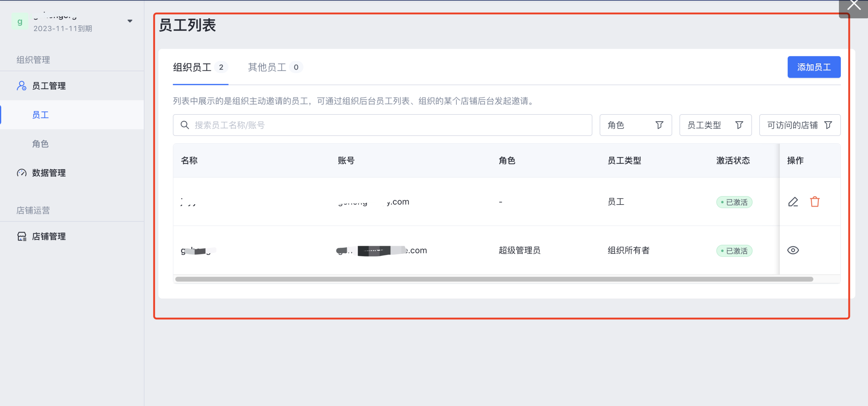Close the image preview with the X

tap(853, 5)
